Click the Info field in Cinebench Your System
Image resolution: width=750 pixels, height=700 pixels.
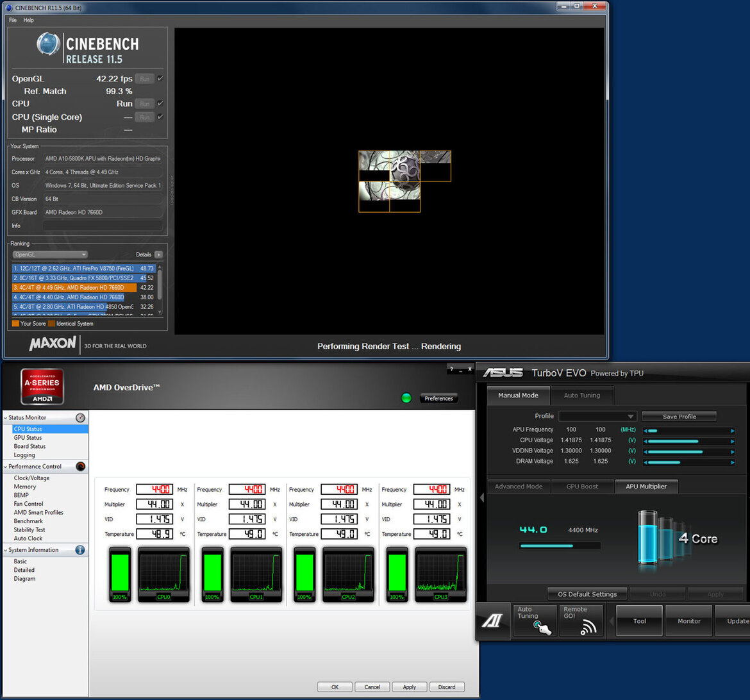(103, 226)
